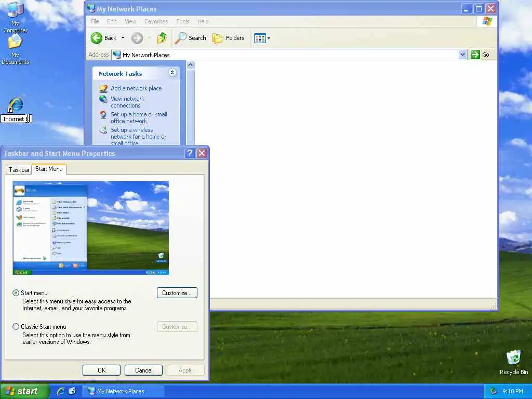Open the Edit menu

click(112, 21)
